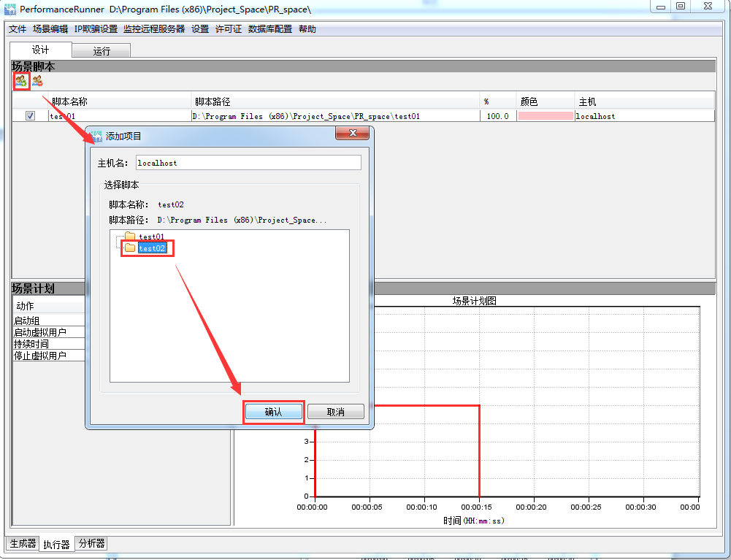Close the 添加项目 dialog
Image resolution: width=731 pixels, height=560 pixels.
point(353,133)
